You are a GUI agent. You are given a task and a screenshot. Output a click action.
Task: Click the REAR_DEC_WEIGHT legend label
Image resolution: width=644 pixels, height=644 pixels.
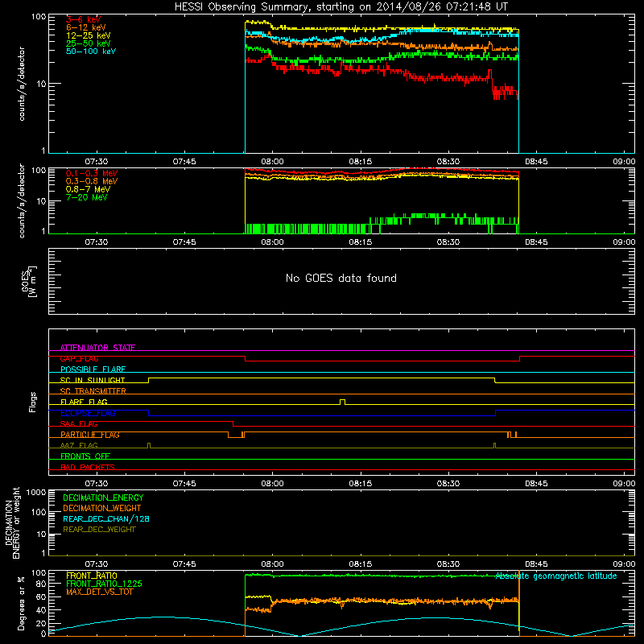(99, 530)
